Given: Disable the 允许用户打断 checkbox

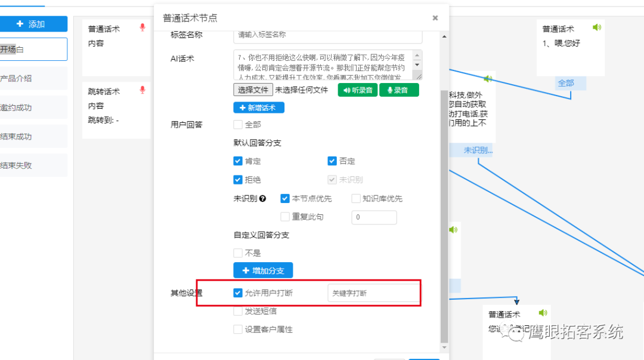Looking at the screenshot, I should point(237,293).
